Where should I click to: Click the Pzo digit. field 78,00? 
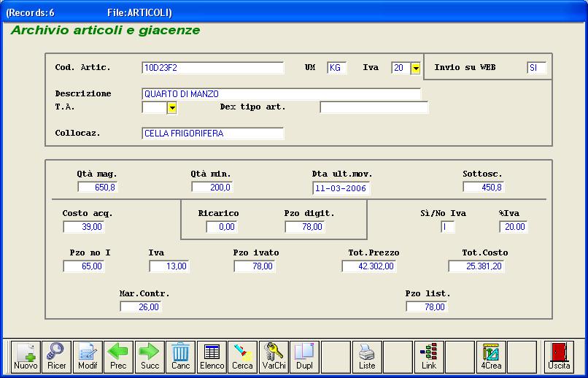pos(305,227)
